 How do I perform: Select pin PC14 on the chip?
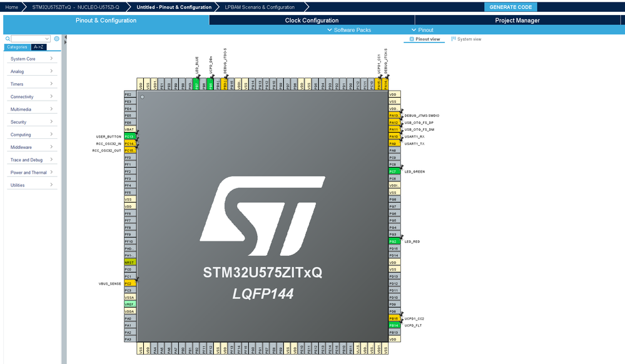pyautogui.click(x=130, y=143)
